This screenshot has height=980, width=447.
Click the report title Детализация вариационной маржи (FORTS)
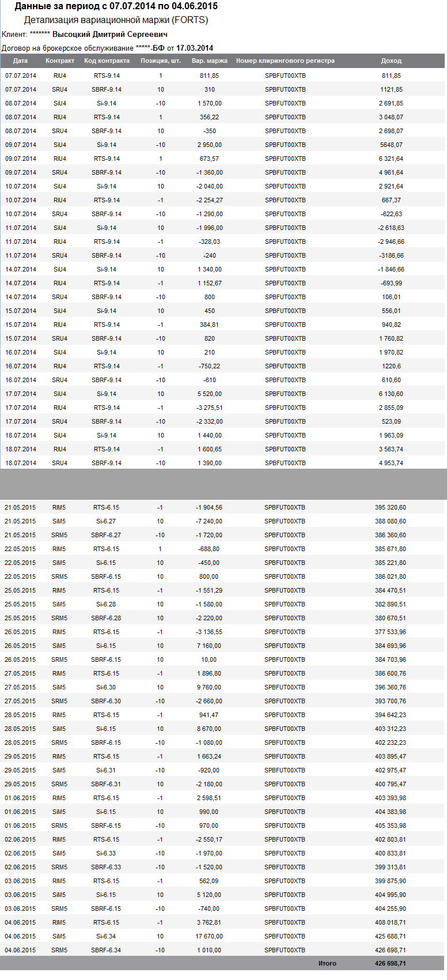[116, 20]
